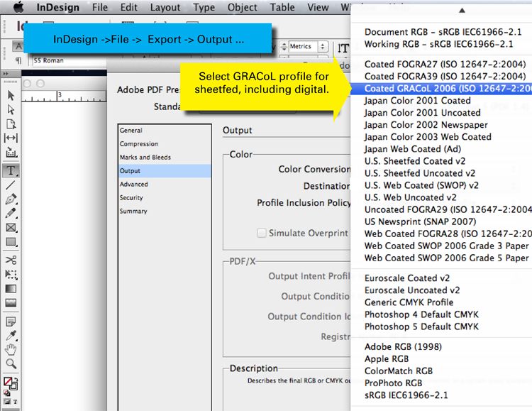This screenshot has width=532, height=411.
Task: Select the Content Collector tool
Action: pyautogui.click(x=11, y=152)
